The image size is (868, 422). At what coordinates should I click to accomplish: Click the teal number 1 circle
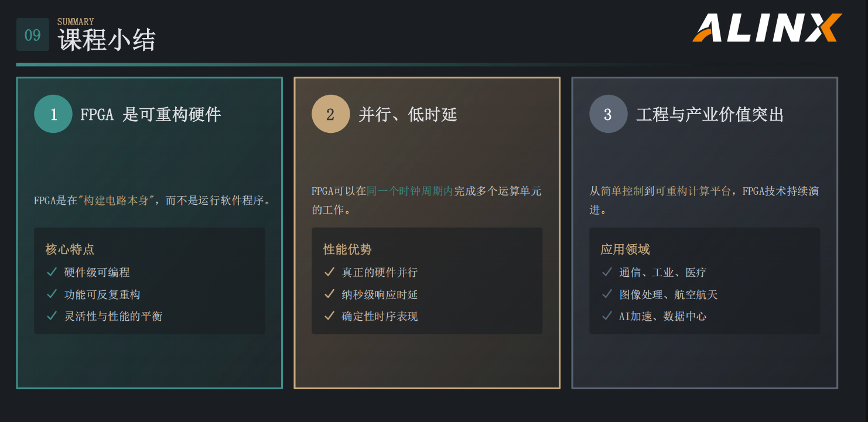(53, 114)
